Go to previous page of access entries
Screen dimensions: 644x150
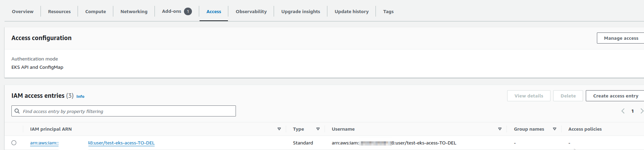(623, 111)
